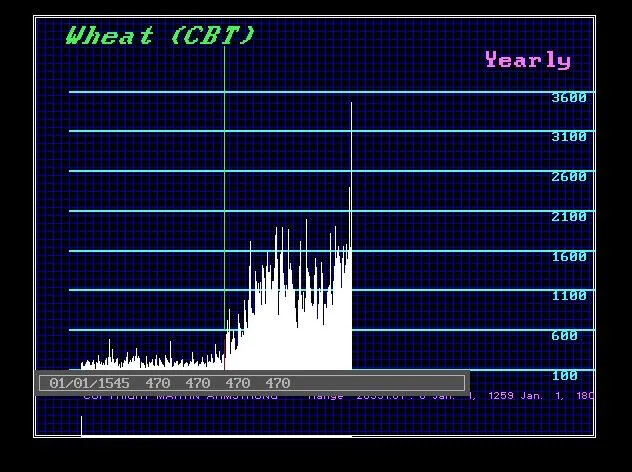632x472 pixels.
Task: Select the Yearly timeframe label
Action: [x=528, y=60]
